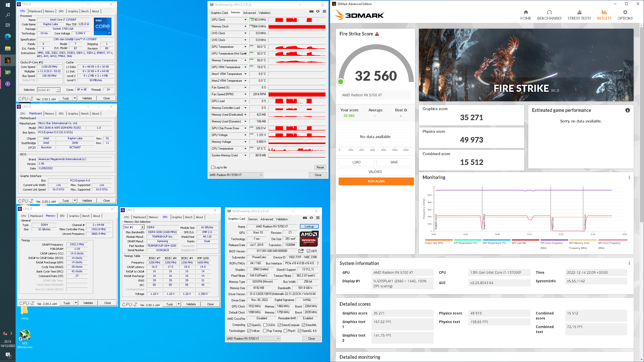
Task: Open the Stress Tests bar chart icon
Action: click(579, 12)
